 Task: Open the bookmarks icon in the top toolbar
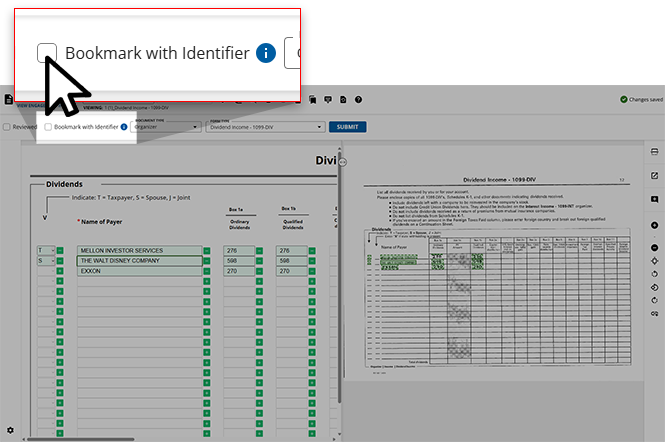(x=313, y=100)
